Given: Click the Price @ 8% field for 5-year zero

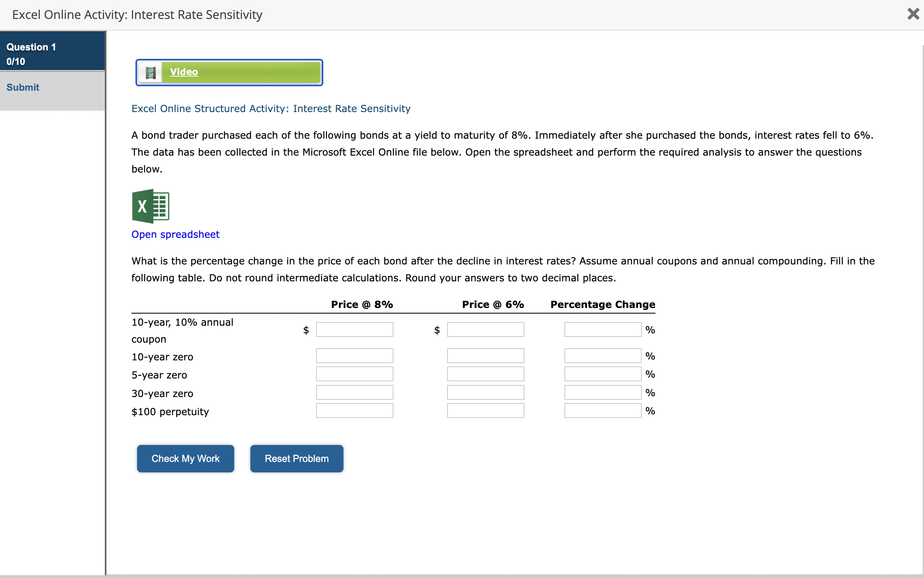Looking at the screenshot, I should tap(354, 374).
